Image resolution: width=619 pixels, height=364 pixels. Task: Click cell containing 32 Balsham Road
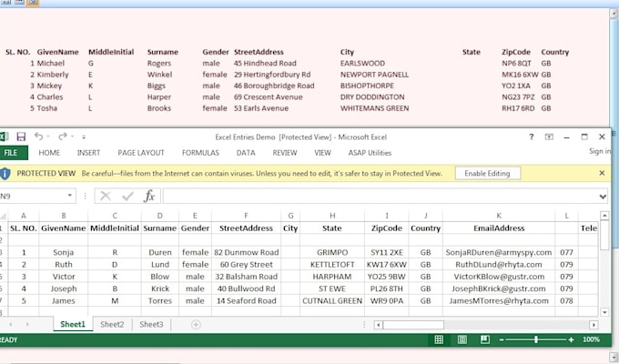click(x=246, y=277)
